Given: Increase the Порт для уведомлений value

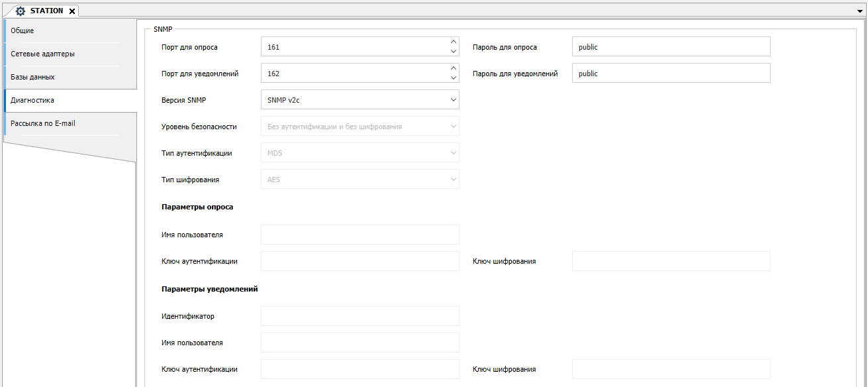Looking at the screenshot, I should [454, 68].
